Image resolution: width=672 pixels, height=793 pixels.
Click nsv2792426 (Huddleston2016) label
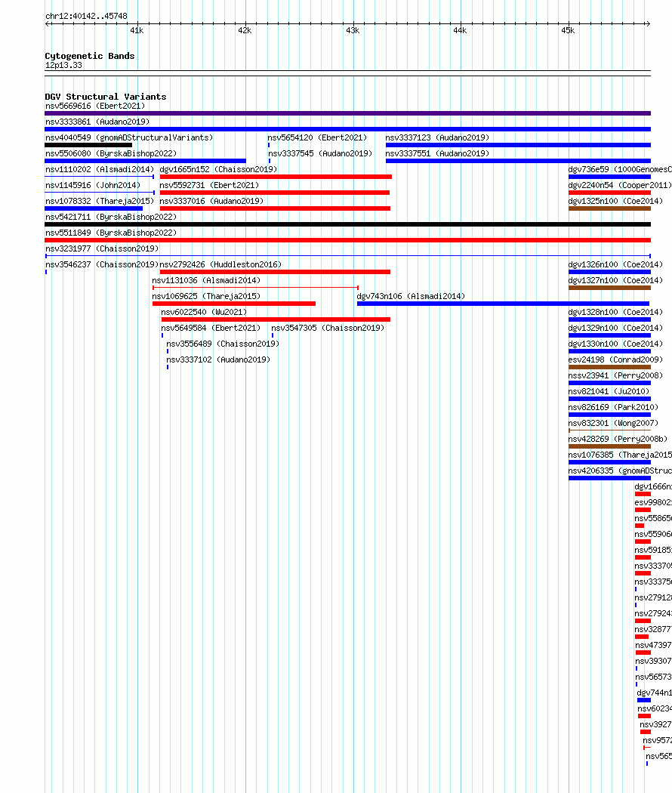[x=220, y=264]
